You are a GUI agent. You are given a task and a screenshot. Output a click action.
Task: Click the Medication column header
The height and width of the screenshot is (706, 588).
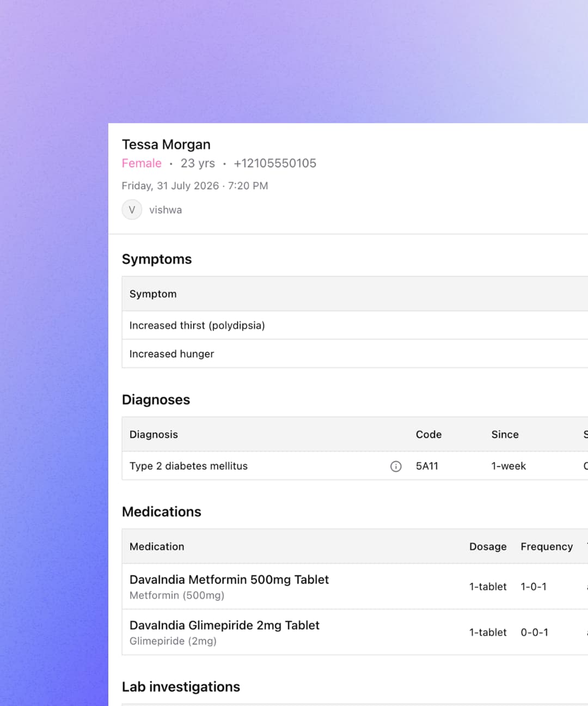pos(157,547)
